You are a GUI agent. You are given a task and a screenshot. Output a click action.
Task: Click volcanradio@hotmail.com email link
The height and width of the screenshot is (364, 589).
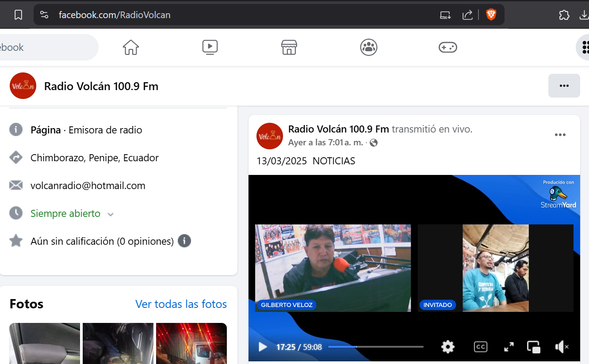coord(88,186)
